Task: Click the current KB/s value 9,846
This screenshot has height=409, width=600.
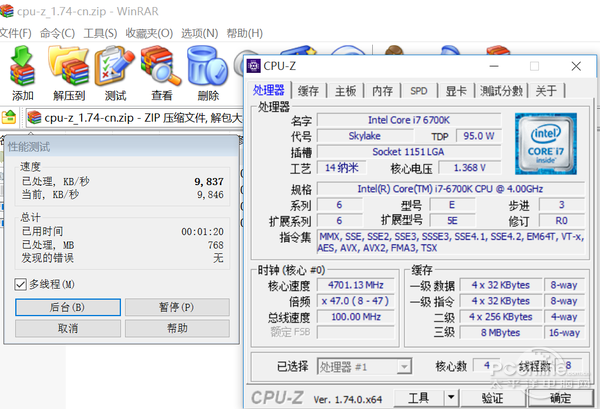Action: [x=210, y=195]
